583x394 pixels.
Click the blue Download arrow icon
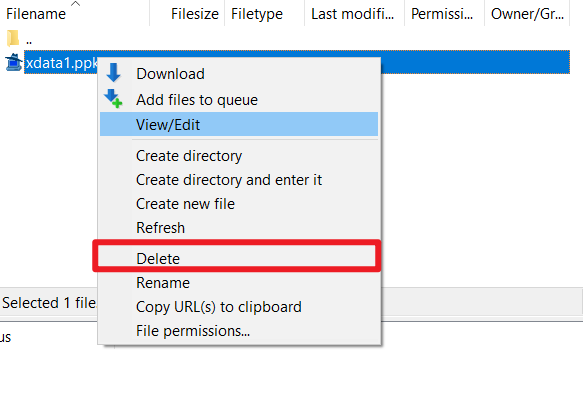113,72
